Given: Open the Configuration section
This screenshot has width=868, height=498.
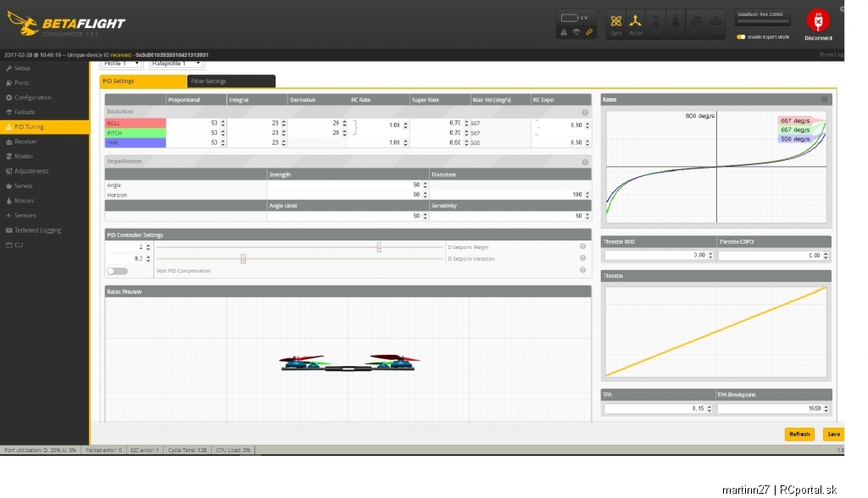Looking at the screenshot, I should pyautogui.click(x=45, y=97).
